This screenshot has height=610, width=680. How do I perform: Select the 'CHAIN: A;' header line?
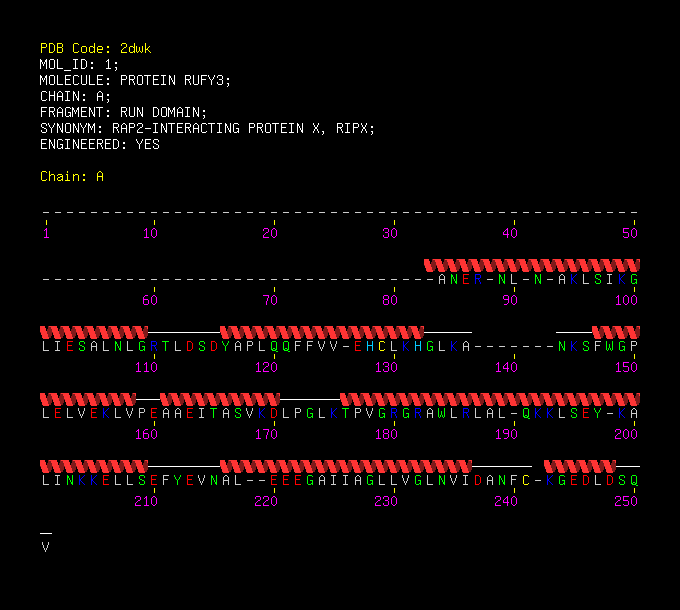[75, 96]
